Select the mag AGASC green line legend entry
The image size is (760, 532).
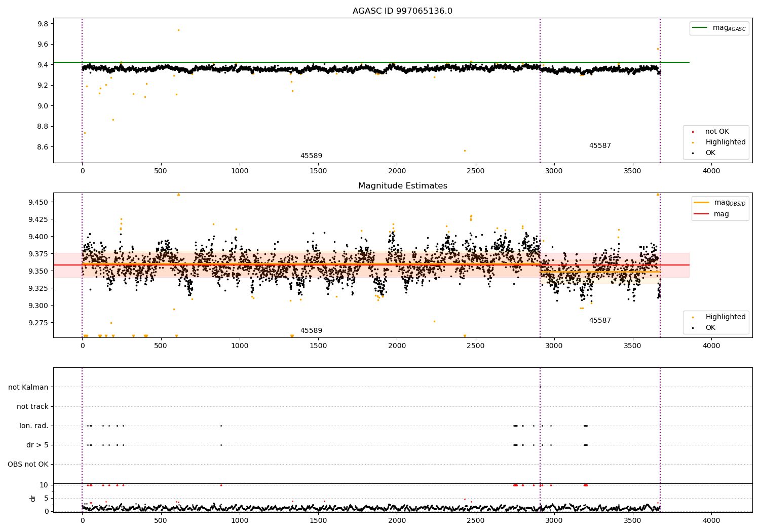click(719, 28)
